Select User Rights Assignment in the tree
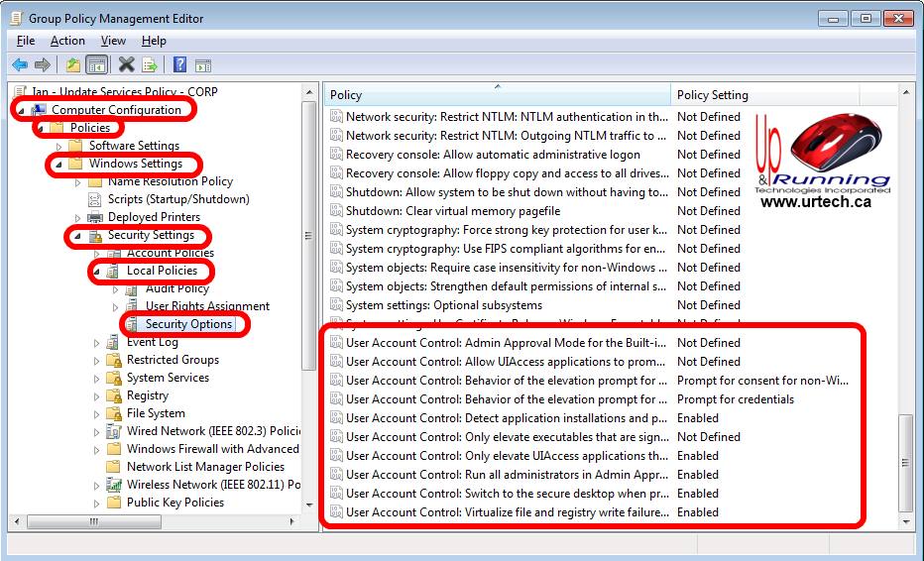 tap(207, 306)
